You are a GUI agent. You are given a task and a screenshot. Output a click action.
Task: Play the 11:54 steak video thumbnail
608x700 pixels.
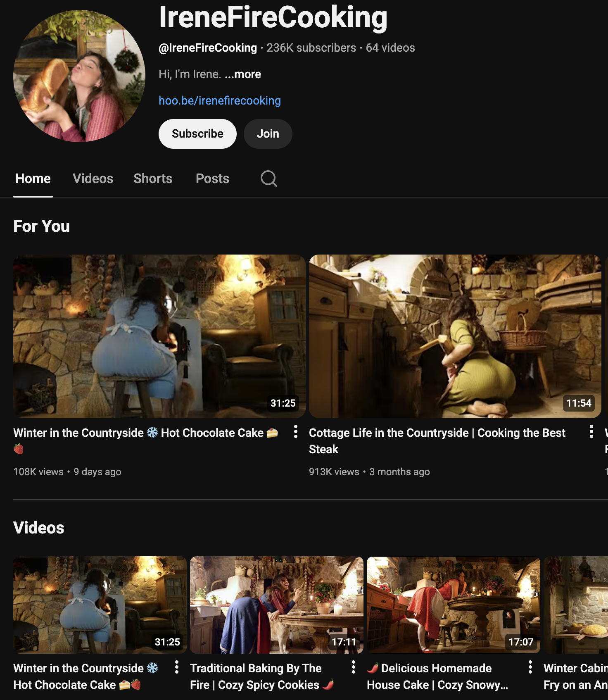click(455, 336)
